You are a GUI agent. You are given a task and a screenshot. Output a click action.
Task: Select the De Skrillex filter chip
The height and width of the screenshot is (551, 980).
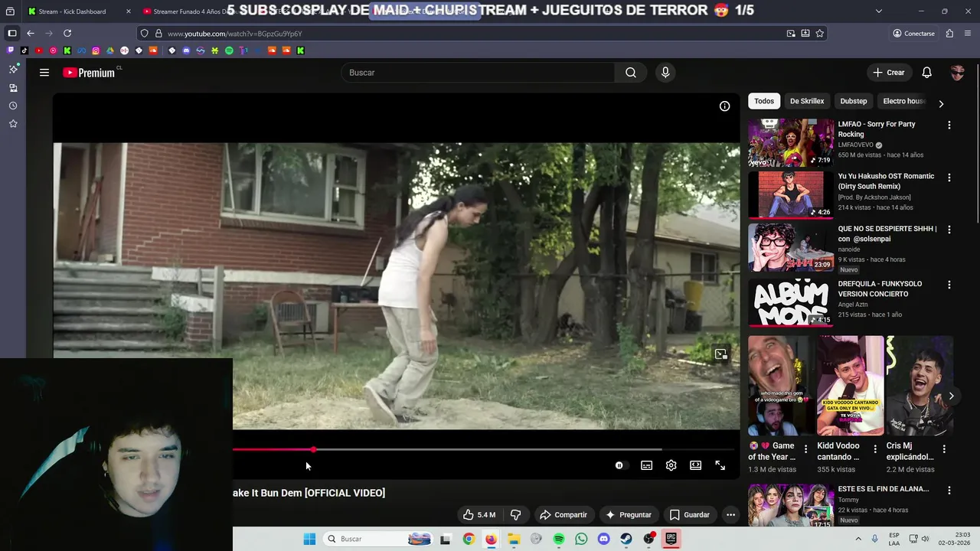pyautogui.click(x=807, y=101)
